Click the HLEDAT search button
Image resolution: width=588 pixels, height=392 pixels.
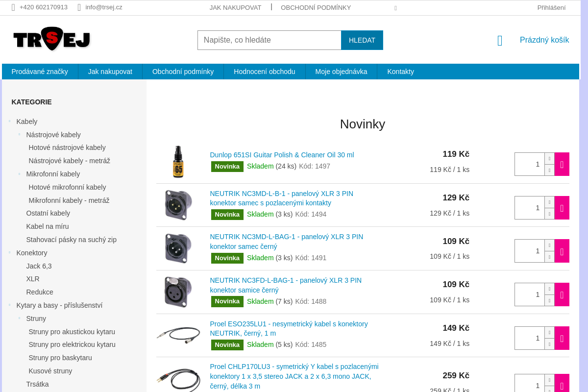362,40
